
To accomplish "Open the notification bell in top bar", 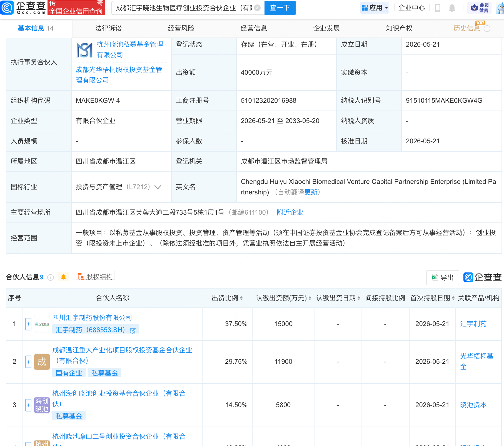I will (452, 8).
